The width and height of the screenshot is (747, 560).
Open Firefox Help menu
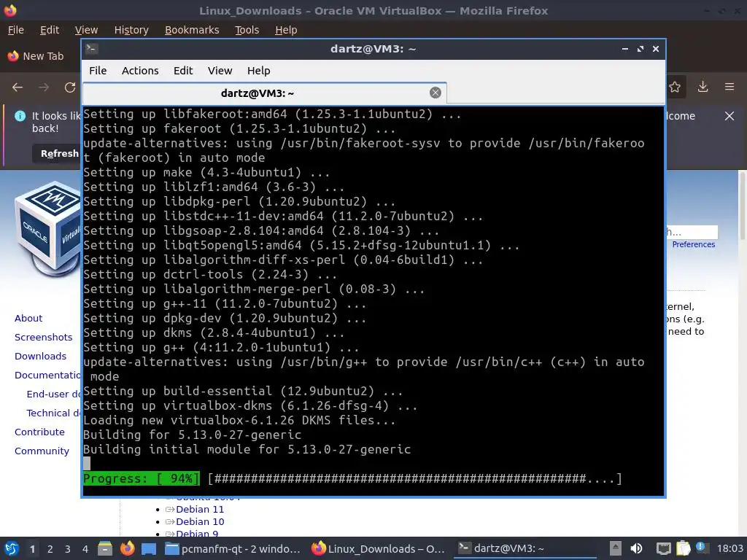click(286, 30)
